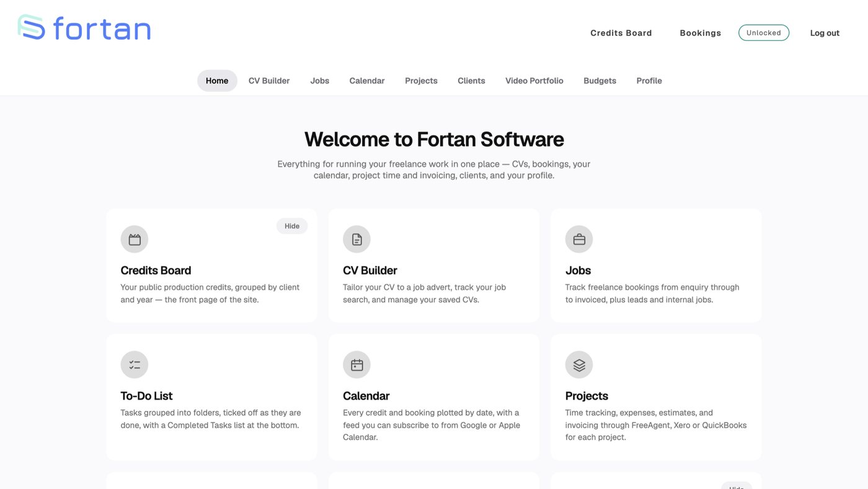
Task: Click 'Time tracking, expenses, estimates' description
Action: (656, 425)
